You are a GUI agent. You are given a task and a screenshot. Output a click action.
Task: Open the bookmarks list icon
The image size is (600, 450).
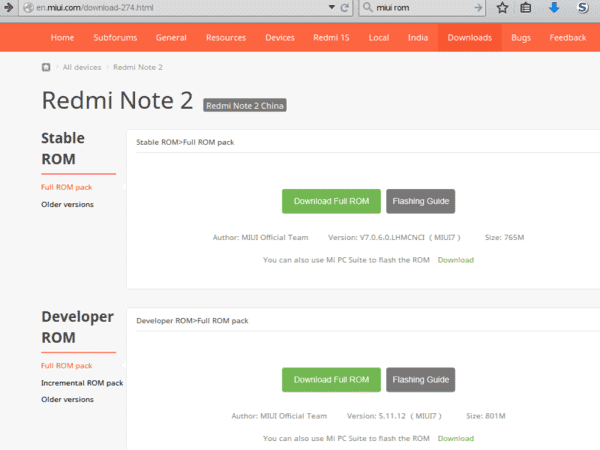526,8
